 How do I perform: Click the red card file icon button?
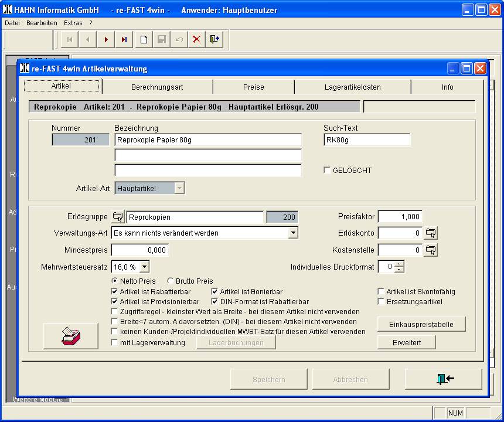[71, 336]
